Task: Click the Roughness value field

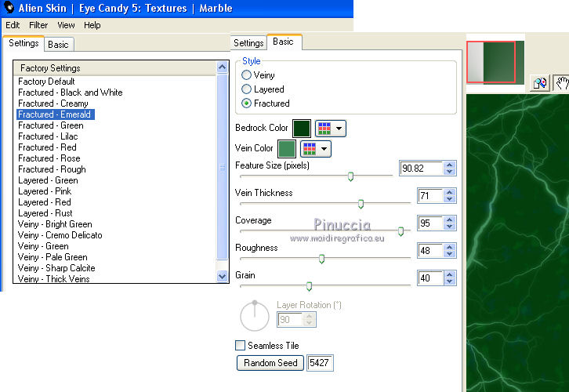Action: pyautogui.click(x=430, y=250)
